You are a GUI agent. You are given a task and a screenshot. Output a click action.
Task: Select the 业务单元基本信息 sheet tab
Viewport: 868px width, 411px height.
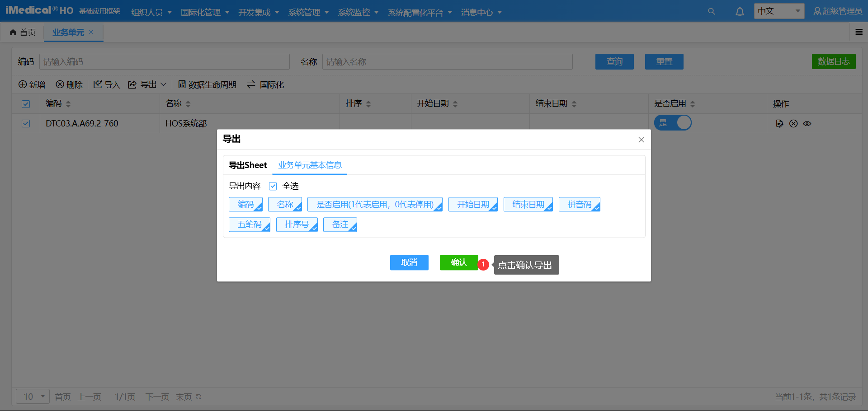pos(310,165)
